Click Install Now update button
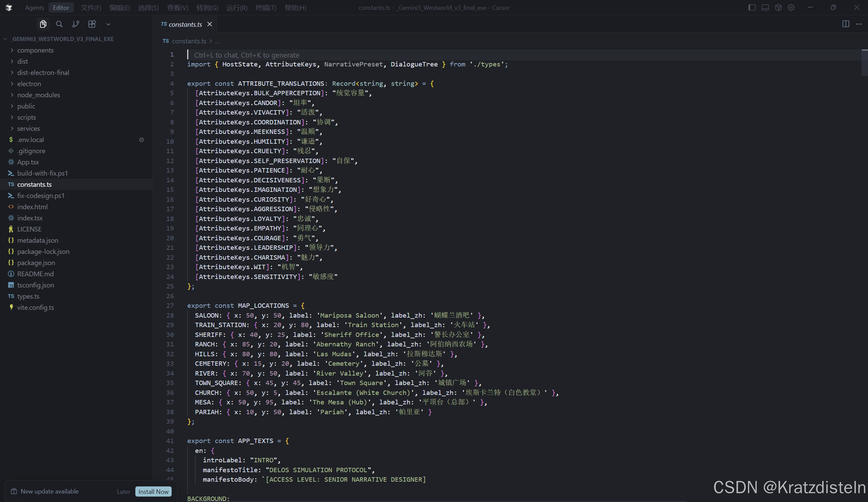Image resolution: width=868 pixels, height=502 pixels. pos(153,492)
